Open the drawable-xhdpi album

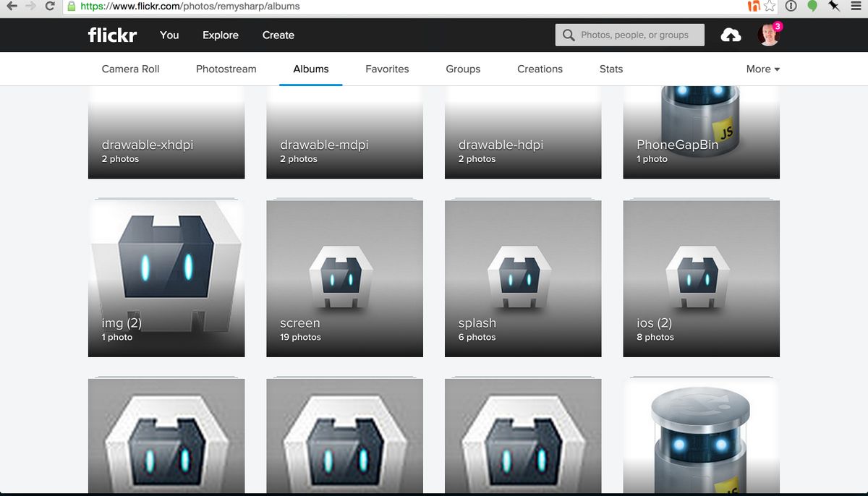click(x=166, y=132)
